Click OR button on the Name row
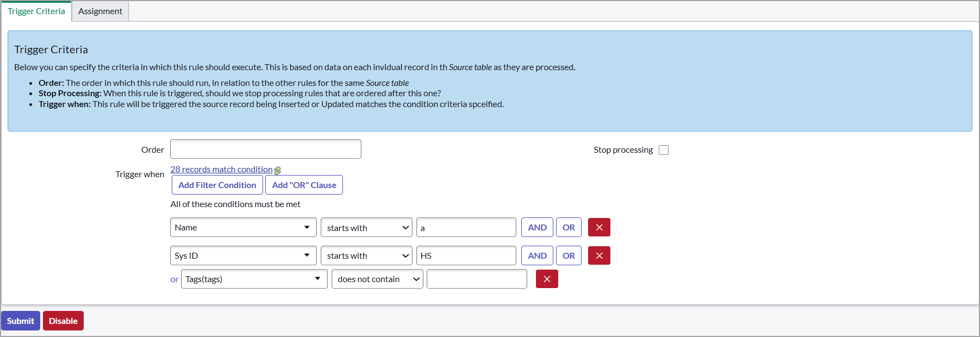Screen dimensions: 980x337 tap(569, 227)
